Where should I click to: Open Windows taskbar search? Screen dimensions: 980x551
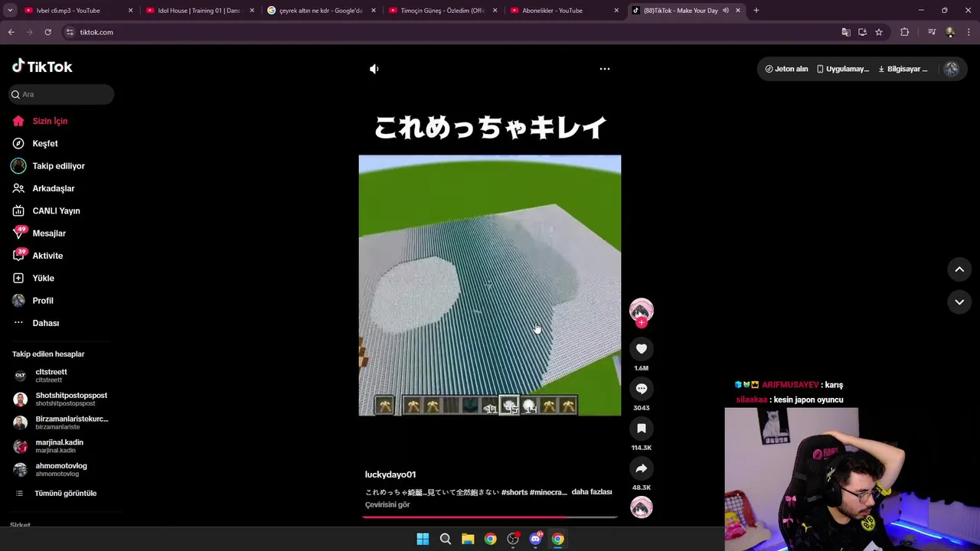445,539
